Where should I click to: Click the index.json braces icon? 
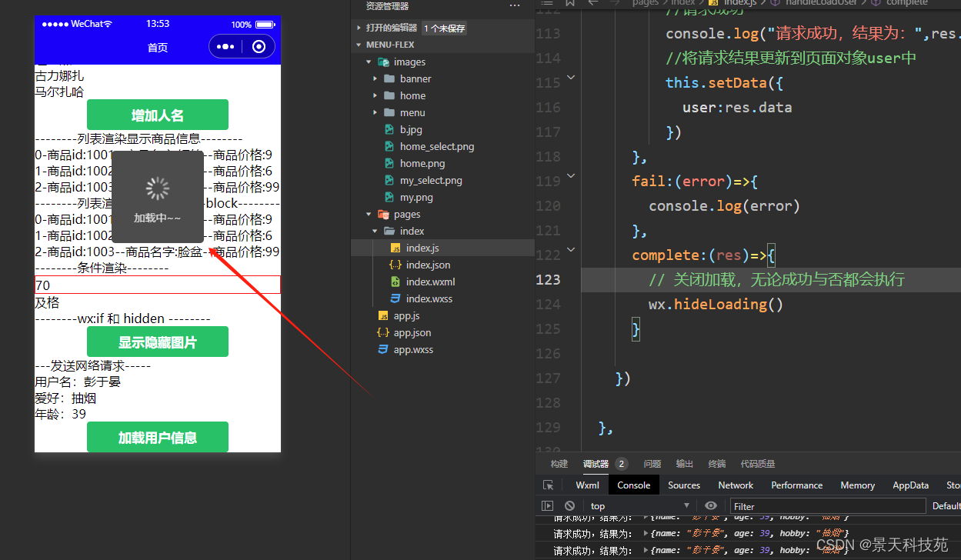click(x=395, y=265)
